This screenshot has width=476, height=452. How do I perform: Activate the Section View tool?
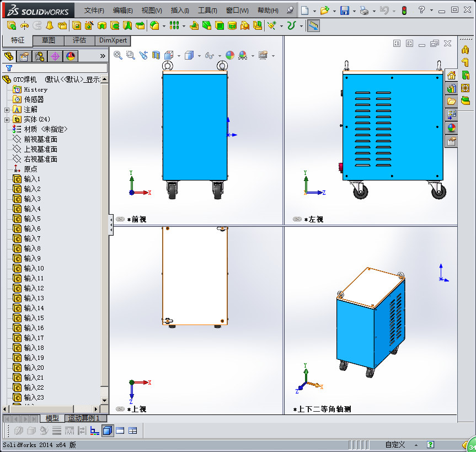coord(156,56)
